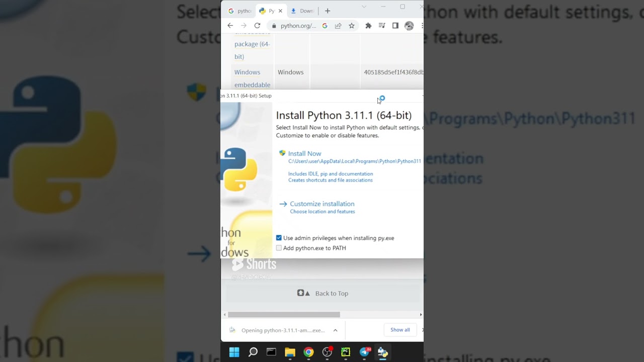Toggle Use admin privileges checkbox
644x362 pixels.
[x=279, y=238]
